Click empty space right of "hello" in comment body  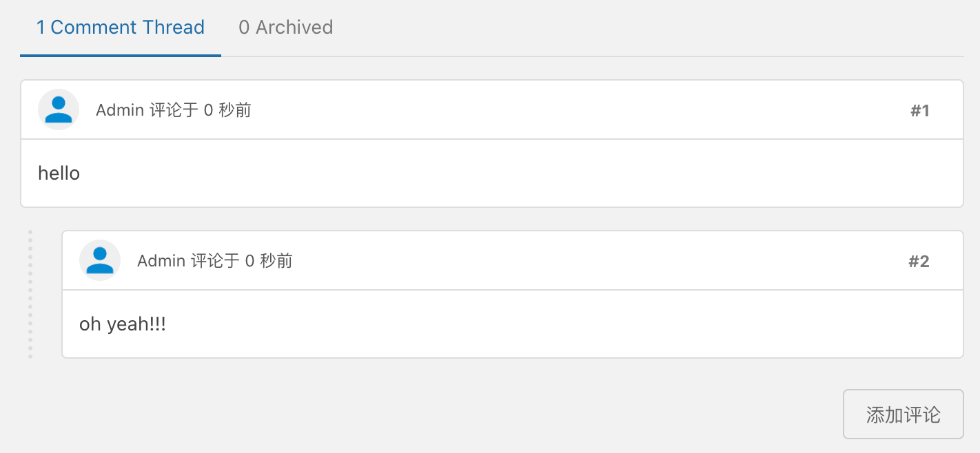[x=482, y=173]
